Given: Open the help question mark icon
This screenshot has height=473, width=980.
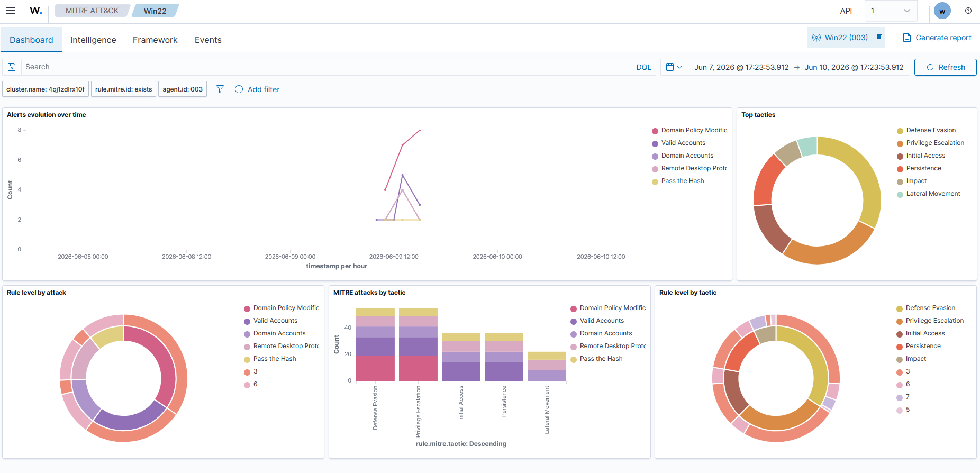Looking at the screenshot, I should tap(968, 11).
